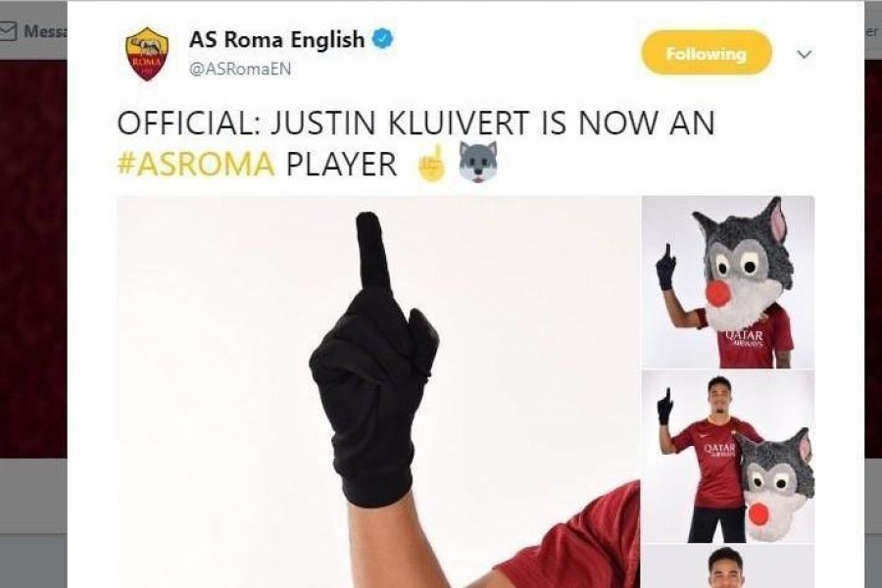Open photo of wolf mask worn on head
This screenshot has height=588, width=882.
click(x=728, y=282)
